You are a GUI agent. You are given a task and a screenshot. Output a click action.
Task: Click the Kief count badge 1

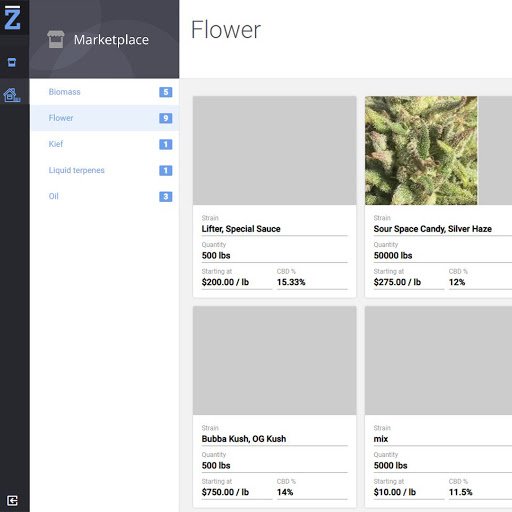tap(166, 144)
